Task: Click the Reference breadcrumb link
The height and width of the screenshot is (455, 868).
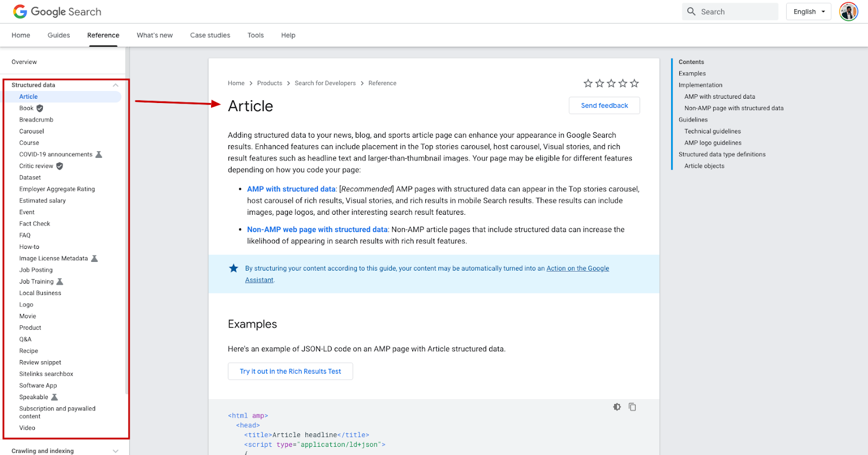Action: (382, 84)
